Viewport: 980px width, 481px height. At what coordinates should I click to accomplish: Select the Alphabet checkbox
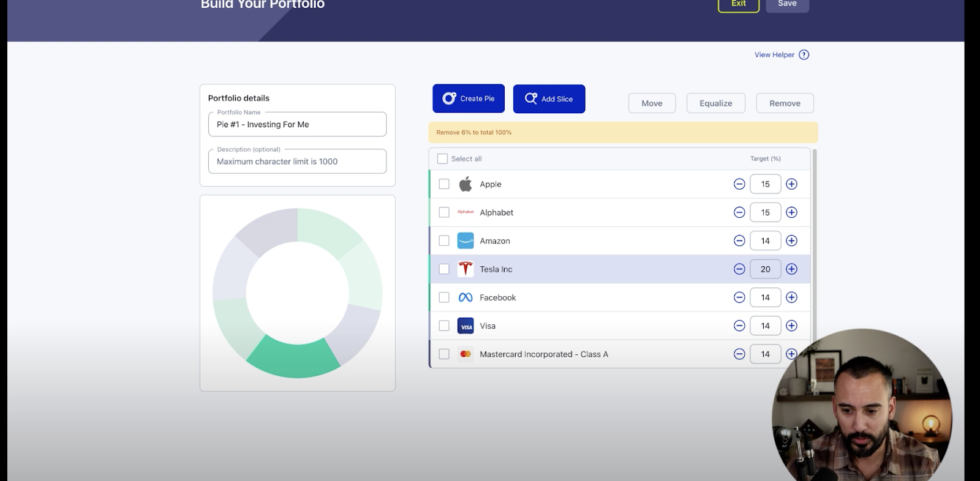pyautogui.click(x=444, y=212)
